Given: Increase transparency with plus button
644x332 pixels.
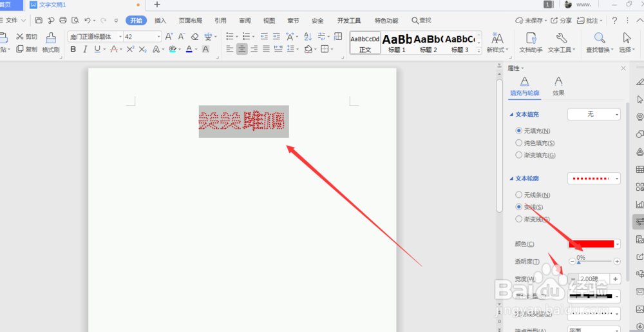Looking at the screenshot, I should (x=616, y=261).
